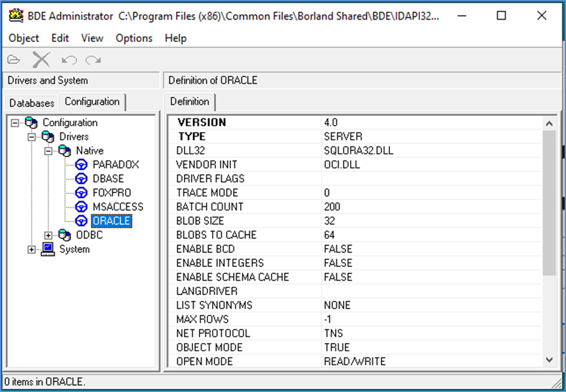Screen dimensions: 566x392
Task: Click the ODBC node database icon
Action: (65, 236)
